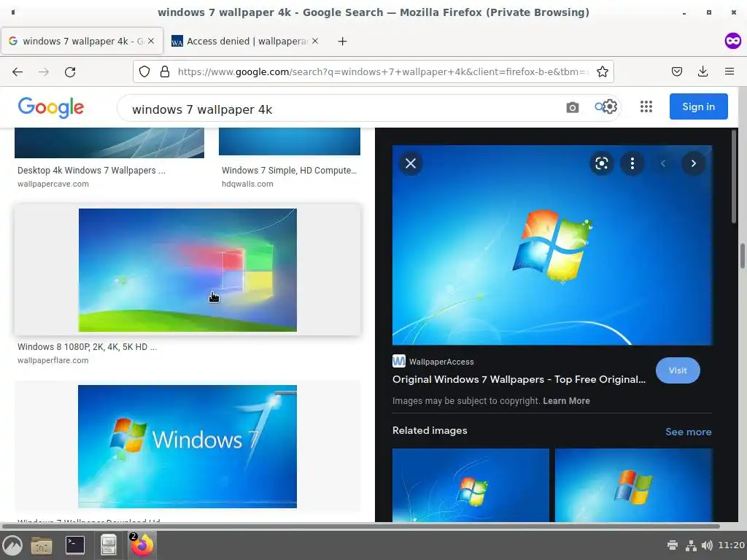The width and height of the screenshot is (747, 560).
Task: Select the second related image thumbnail
Action: click(x=634, y=485)
